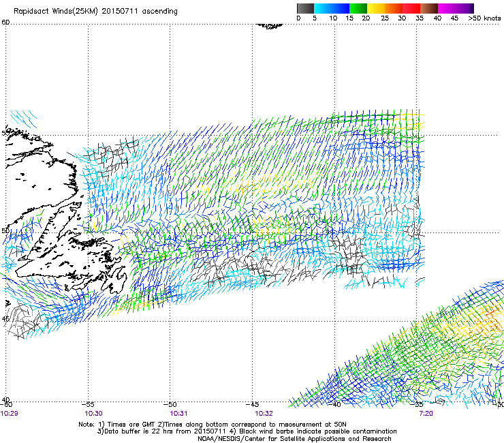Viewport: 504px width, 443px height.
Task: Click the '-55' longitude label
Action: [88, 404]
